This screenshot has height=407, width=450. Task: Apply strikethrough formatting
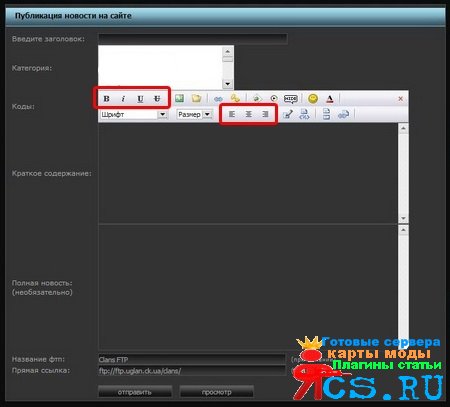pos(157,99)
